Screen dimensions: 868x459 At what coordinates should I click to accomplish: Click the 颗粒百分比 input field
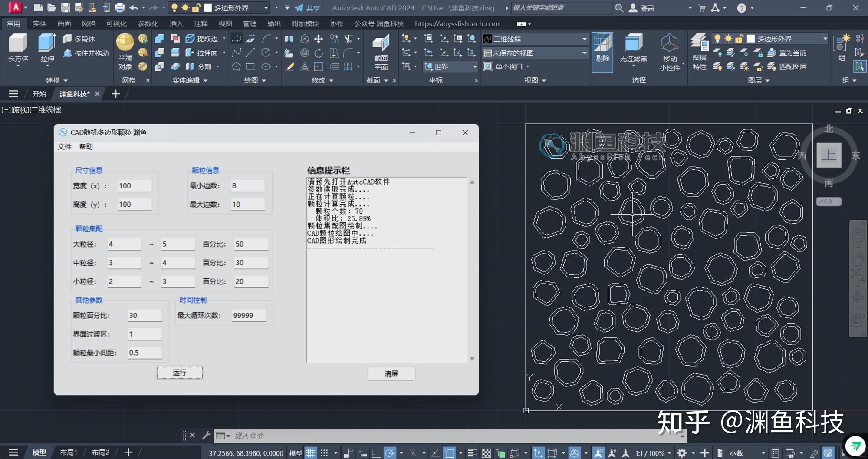point(145,315)
